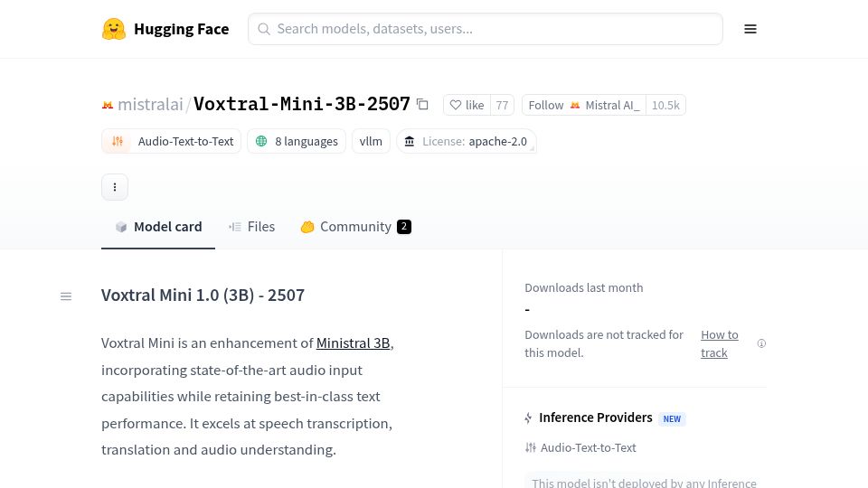Screen dimensions: 868x488
Task: Click the Mistral logo beside mistralai
Action: click(x=108, y=105)
